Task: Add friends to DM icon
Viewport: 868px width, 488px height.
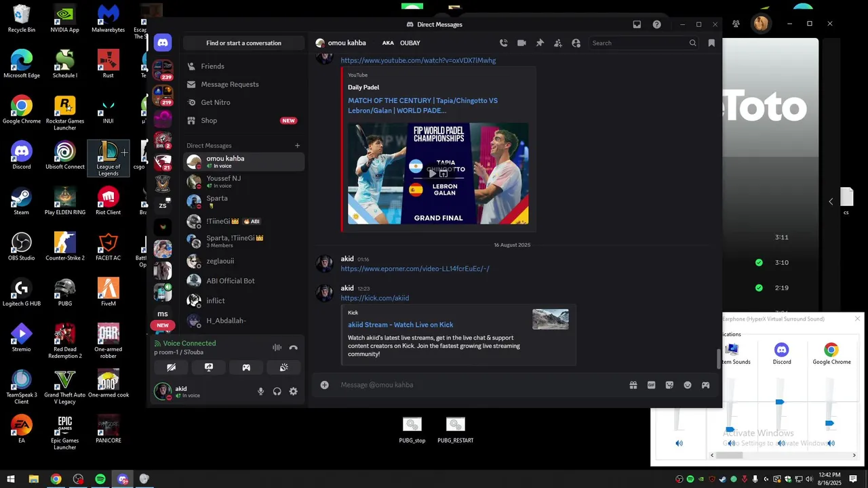Action: coord(557,43)
